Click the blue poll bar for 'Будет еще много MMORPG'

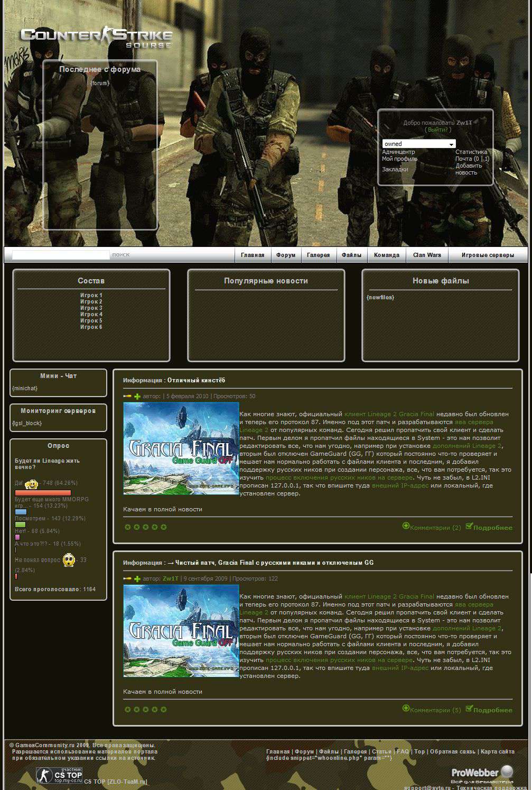21,512
